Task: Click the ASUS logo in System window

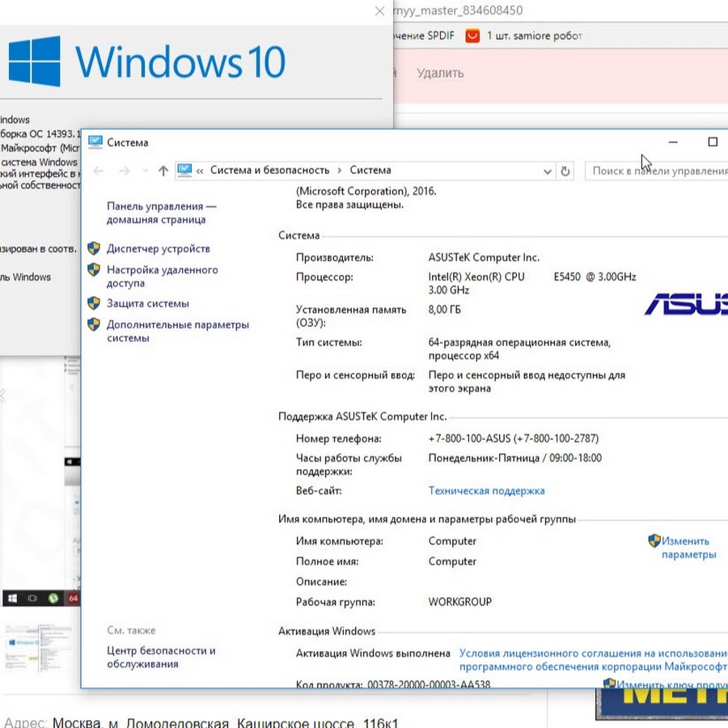Action: click(x=686, y=304)
